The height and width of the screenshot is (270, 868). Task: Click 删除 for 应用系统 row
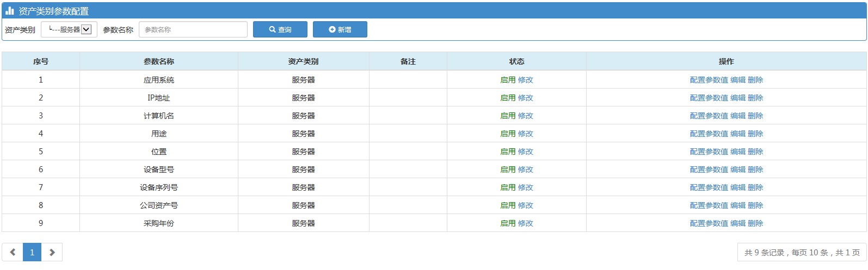pyautogui.click(x=755, y=80)
